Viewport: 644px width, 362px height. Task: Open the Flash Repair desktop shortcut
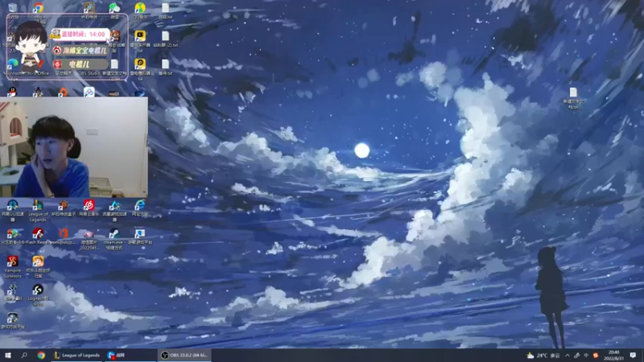pos(38,237)
